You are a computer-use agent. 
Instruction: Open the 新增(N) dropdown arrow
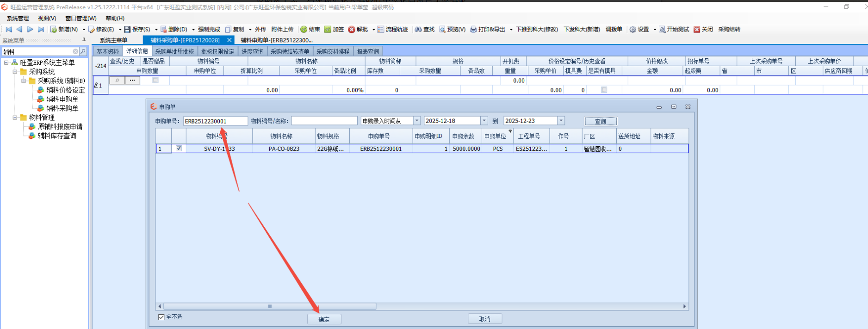pos(84,30)
